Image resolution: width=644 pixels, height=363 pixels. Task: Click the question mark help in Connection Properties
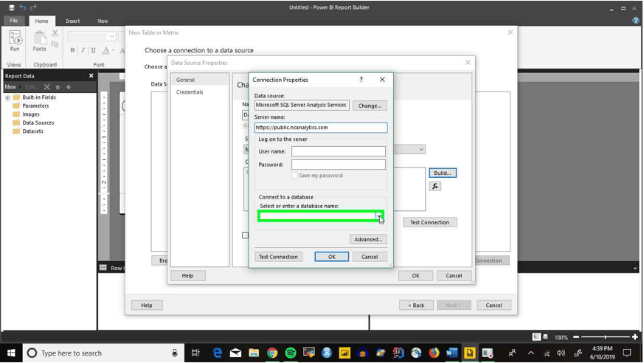pyautogui.click(x=361, y=80)
